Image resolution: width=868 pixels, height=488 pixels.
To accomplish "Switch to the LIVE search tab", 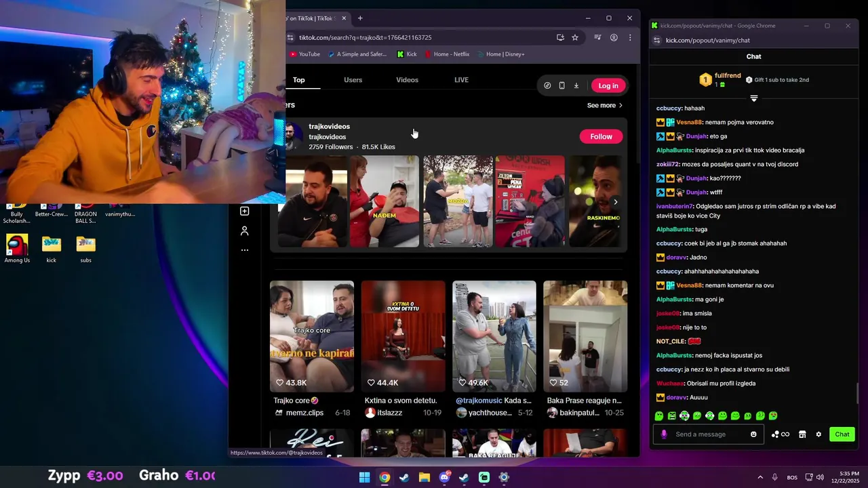I will point(461,80).
